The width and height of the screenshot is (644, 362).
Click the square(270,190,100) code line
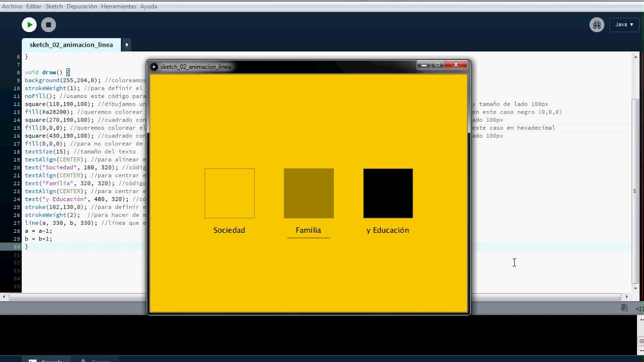(85, 120)
